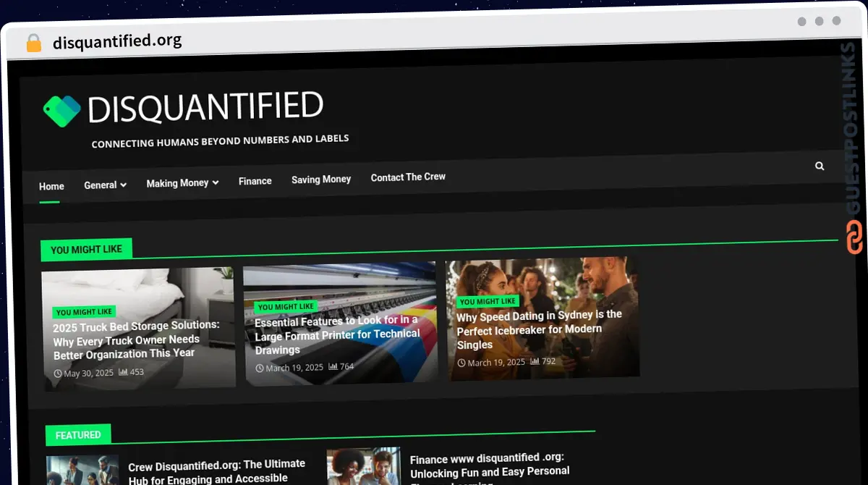Viewport: 868px width, 485px height.
Task: Click the clock icon beside May 30, 2025
Action: tap(58, 374)
